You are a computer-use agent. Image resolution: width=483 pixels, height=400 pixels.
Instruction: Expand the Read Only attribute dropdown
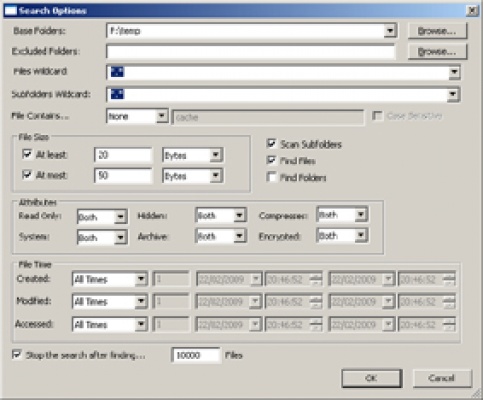point(120,217)
